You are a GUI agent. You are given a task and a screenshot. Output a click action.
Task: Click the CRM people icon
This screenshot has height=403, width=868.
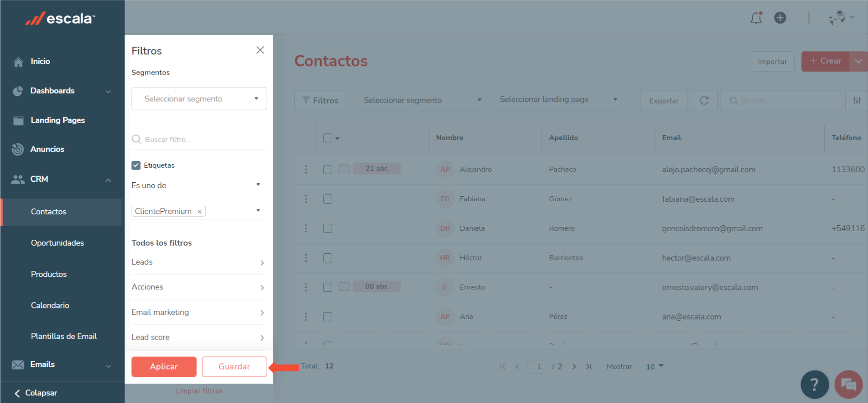click(18, 179)
